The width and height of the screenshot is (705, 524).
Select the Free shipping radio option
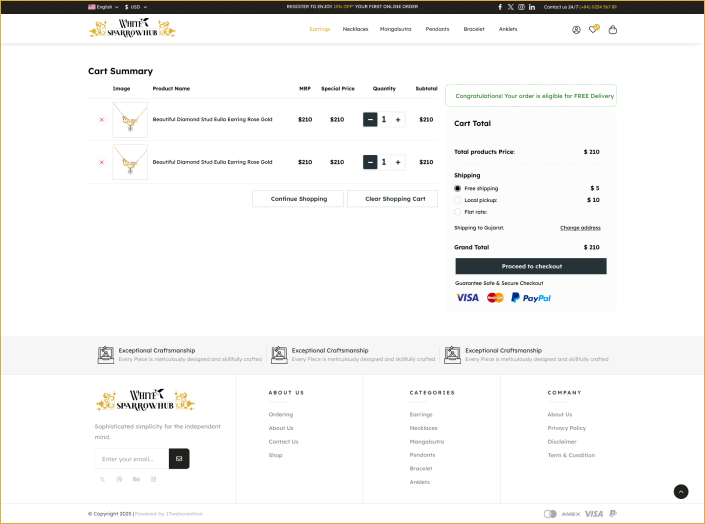coord(458,188)
